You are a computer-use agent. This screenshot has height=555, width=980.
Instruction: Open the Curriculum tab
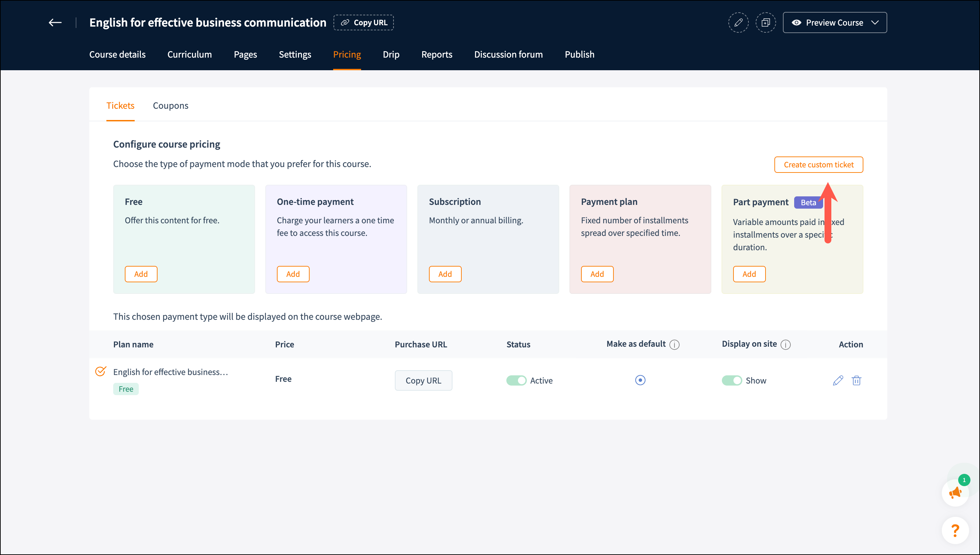[190, 55]
